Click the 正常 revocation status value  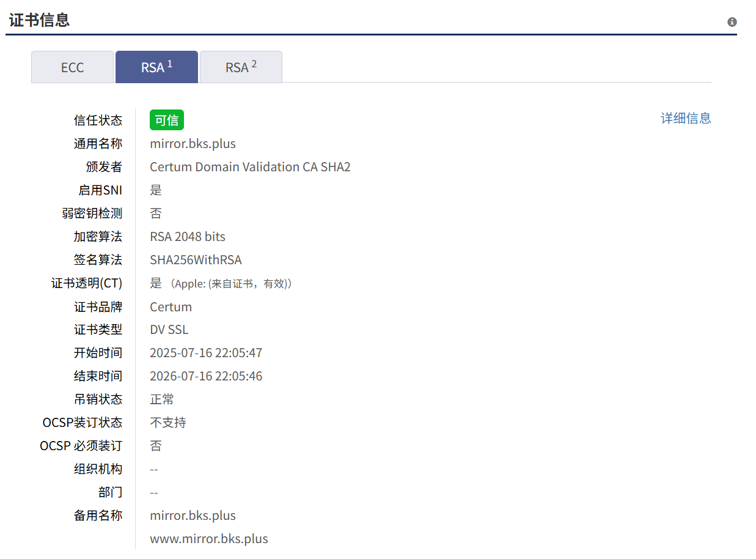pyautogui.click(x=162, y=399)
